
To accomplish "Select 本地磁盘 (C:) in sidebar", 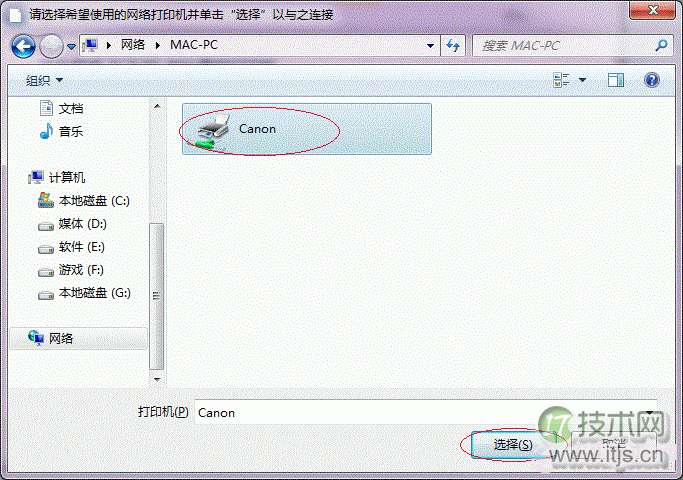I will point(84,201).
